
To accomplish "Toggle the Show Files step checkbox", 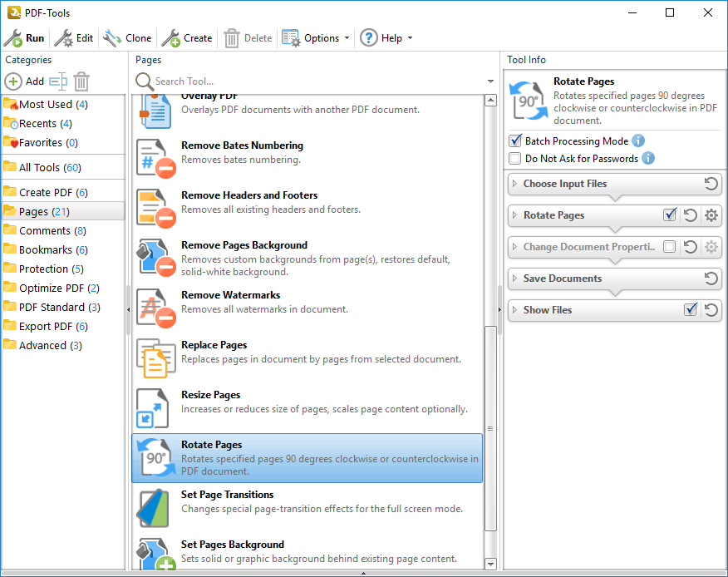I will pyautogui.click(x=691, y=309).
